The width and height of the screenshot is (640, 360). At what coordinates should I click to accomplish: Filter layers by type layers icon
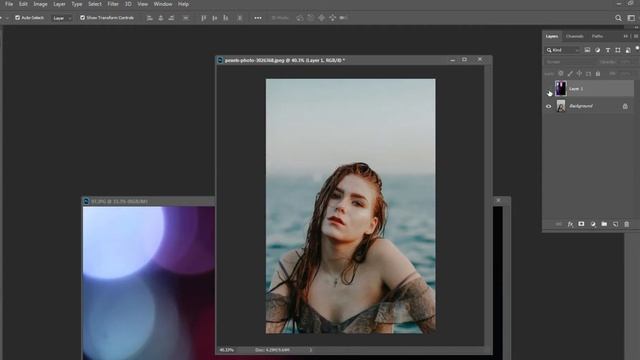coord(608,50)
